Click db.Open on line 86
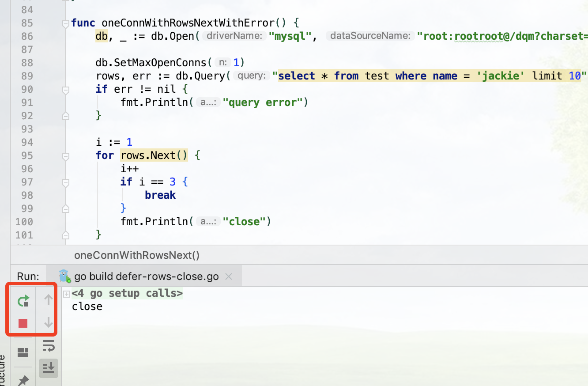The width and height of the screenshot is (588, 386). (x=173, y=36)
